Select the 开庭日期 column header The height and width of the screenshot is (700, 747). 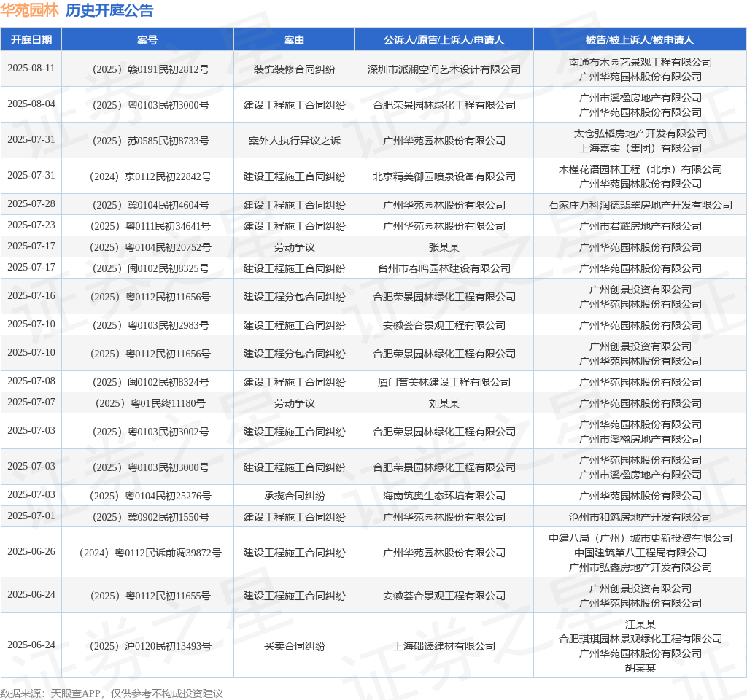coord(31,40)
